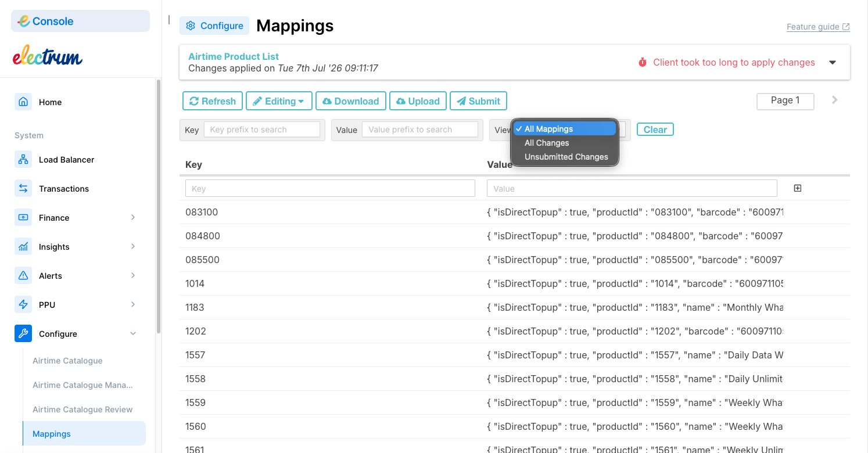
Task: Click the Client took too long warning text
Action: pos(734,62)
